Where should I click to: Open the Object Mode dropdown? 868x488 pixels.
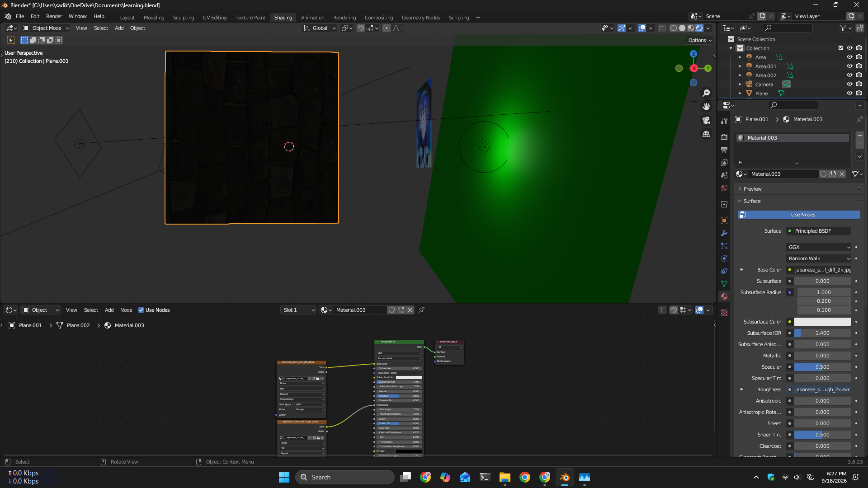click(x=46, y=28)
